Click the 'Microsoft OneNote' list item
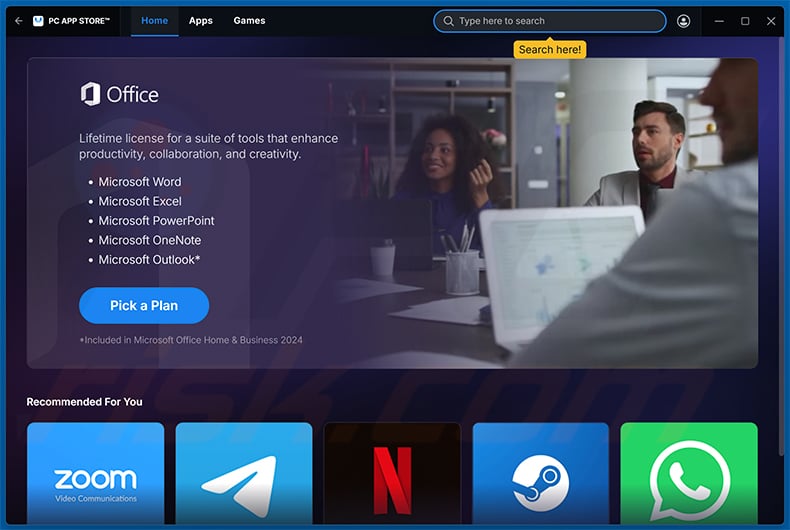This screenshot has width=790, height=530. click(x=150, y=240)
